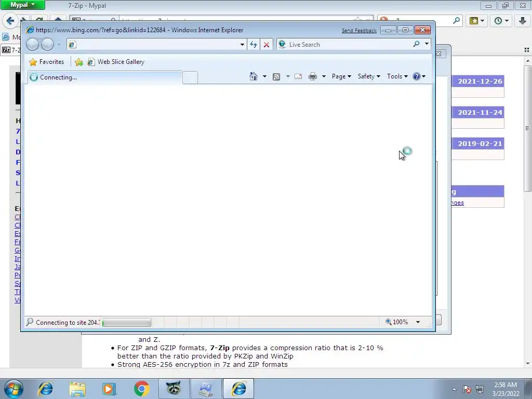Click the sixth taskbar program icon
Image resolution: width=532 pixels, height=399 pixels.
(206, 389)
